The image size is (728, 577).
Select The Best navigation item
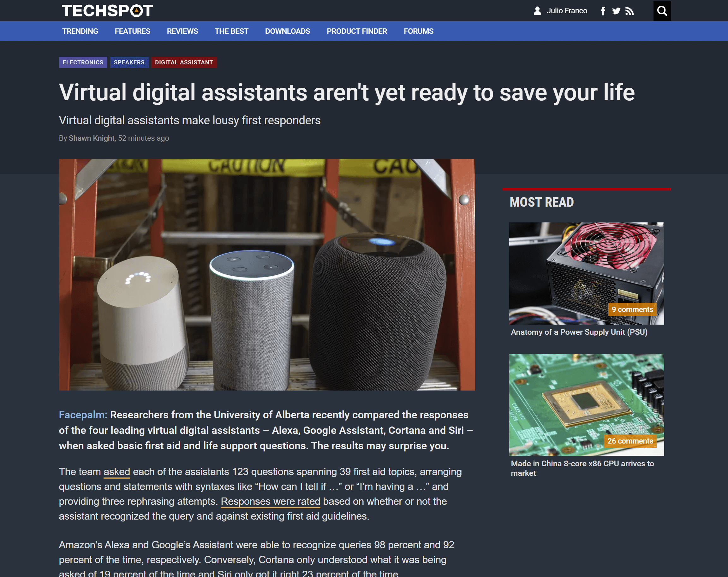(x=231, y=31)
